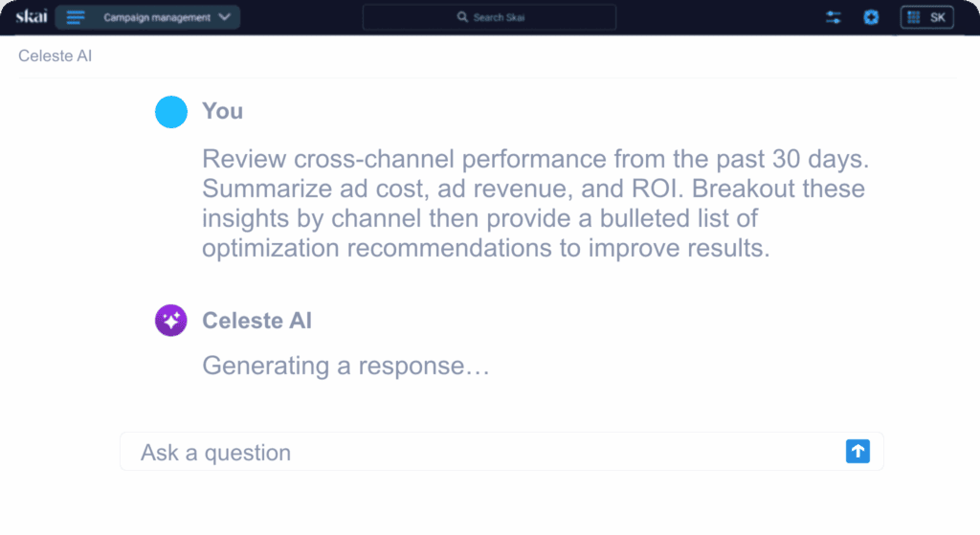Click the You sender name
The width and height of the screenshot is (980, 535).
coord(222,112)
